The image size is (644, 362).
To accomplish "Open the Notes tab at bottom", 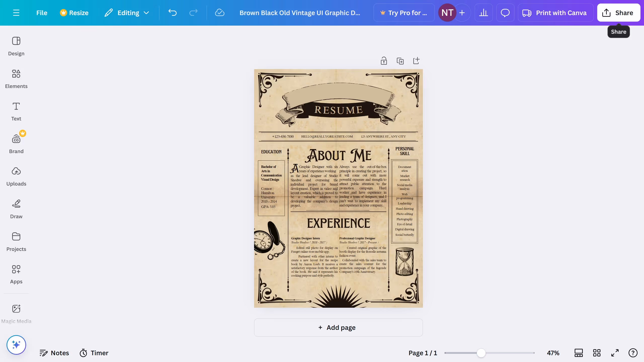I will (54, 353).
